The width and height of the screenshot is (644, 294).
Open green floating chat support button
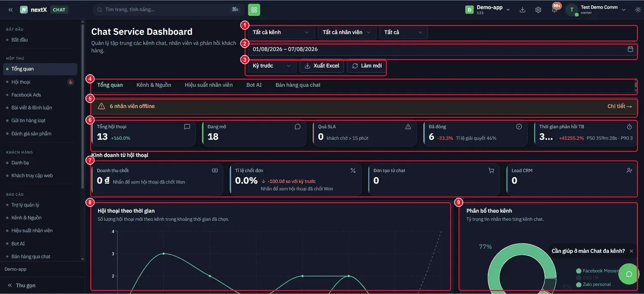[629, 274]
